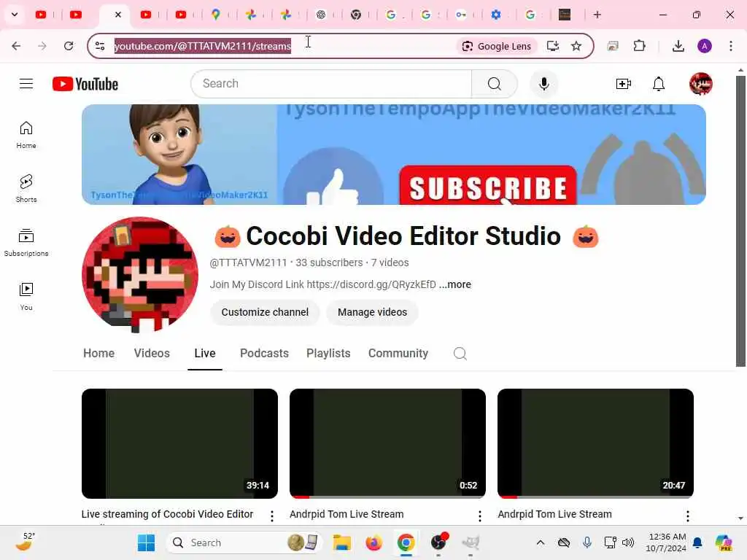This screenshot has height=560, width=747.
Task: Open the account avatar menu
Action: [x=701, y=84]
